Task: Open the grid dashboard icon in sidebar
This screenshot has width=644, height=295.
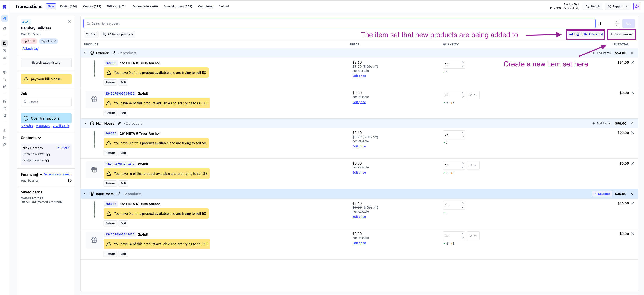Action: pos(4,101)
